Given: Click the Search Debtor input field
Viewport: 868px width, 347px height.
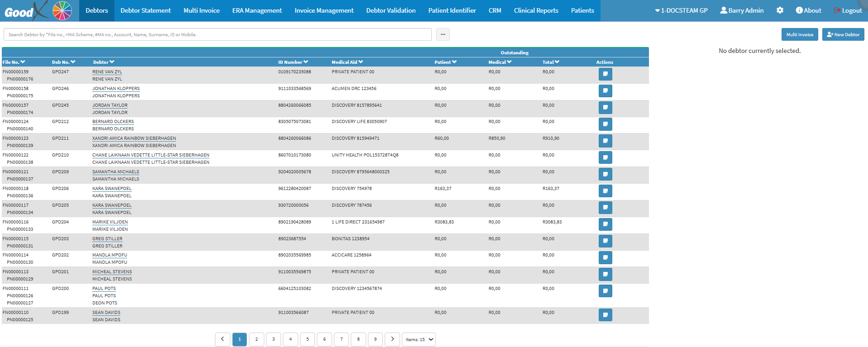Looking at the screenshot, I should (x=217, y=34).
